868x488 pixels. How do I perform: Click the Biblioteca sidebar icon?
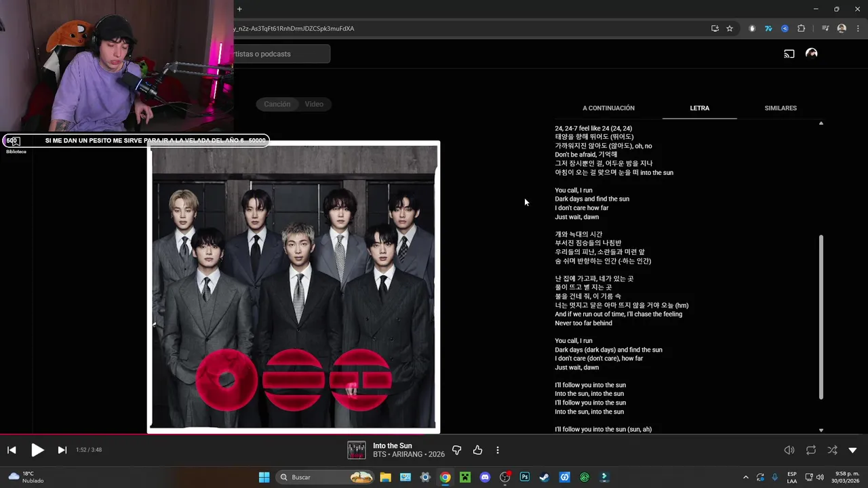pyautogui.click(x=16, y=144)
